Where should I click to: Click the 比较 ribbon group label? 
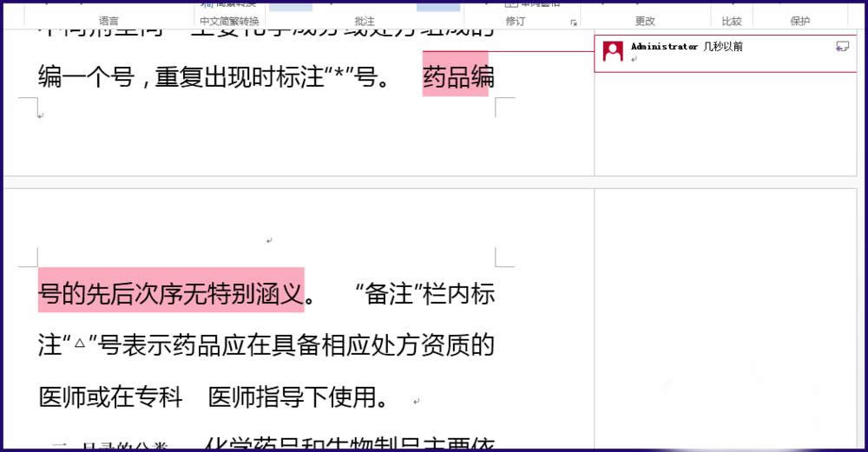[x=732, y=21]
